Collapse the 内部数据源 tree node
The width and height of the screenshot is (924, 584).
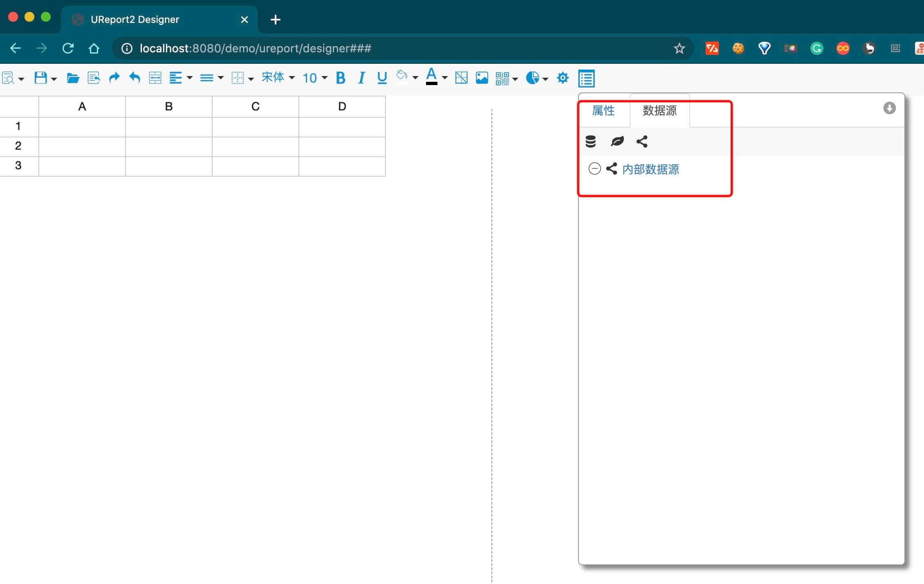pos(594,168)
